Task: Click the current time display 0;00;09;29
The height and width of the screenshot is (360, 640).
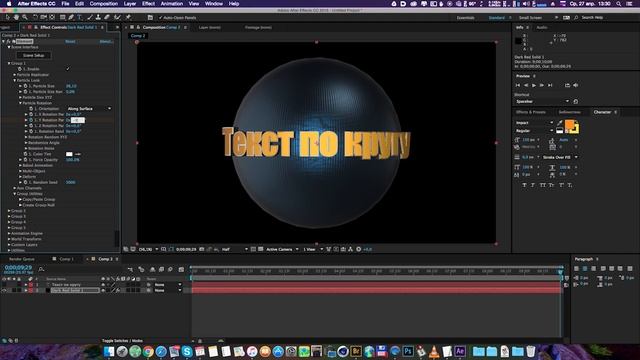Action: (18, 267)
